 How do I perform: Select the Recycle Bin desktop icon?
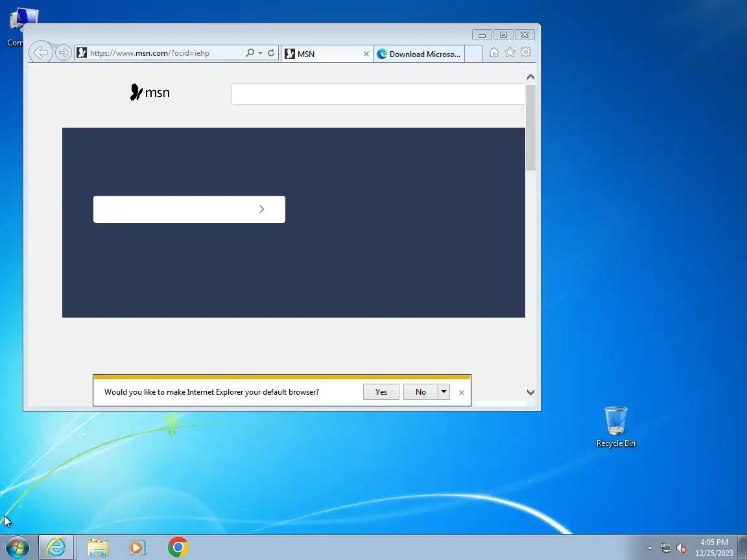point(615,426)
